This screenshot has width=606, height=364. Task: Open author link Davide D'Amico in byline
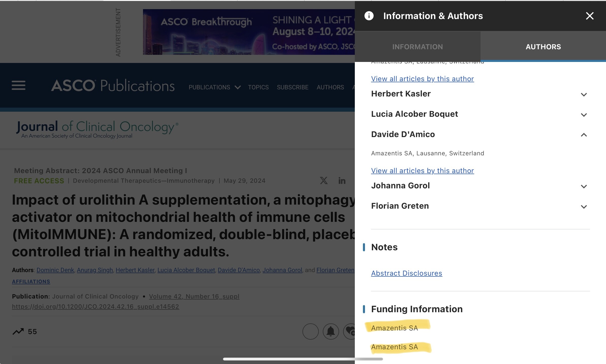coord(239,270)
